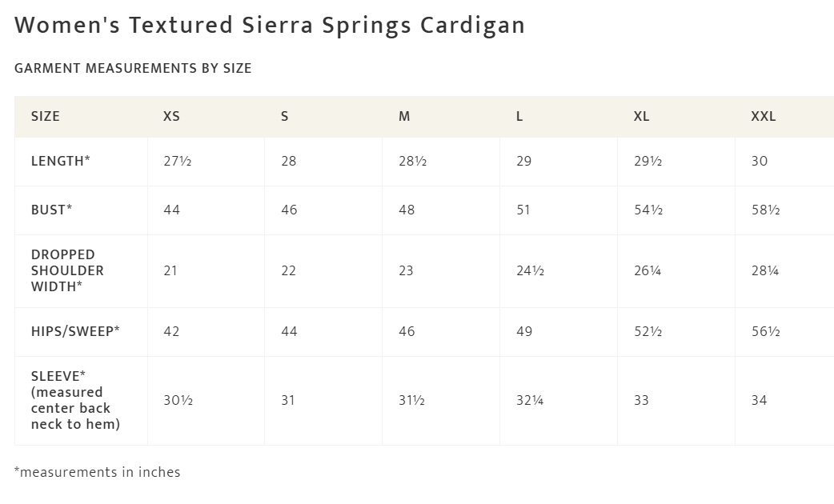This screenshot has height=504, width=834.
Task: Click the XL hips/sweep value 52½
Action: (x=648, y=332)
